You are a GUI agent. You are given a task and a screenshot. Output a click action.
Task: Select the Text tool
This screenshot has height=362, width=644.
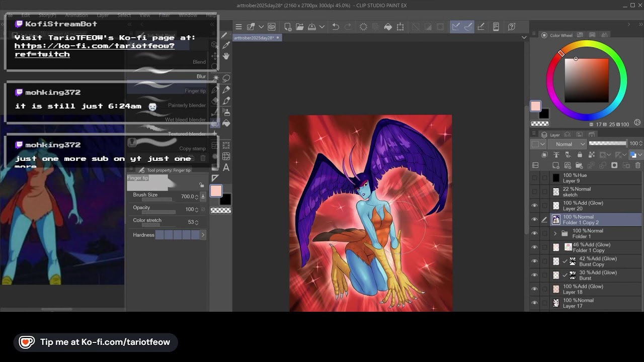226,167
